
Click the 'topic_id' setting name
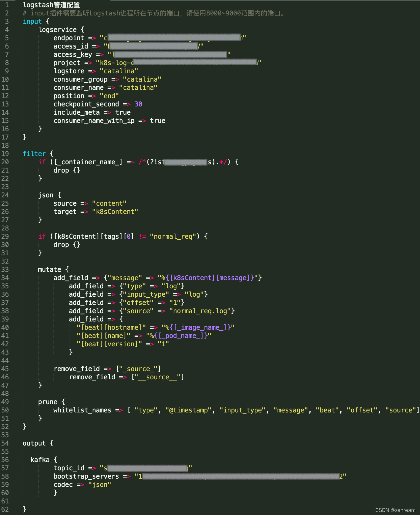[69, 468]
